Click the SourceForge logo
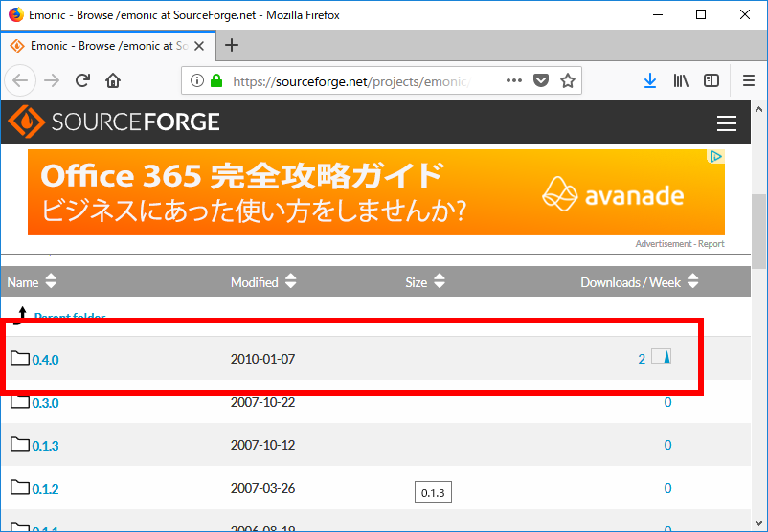This screenshot has width=768, height=532. tap(114, 122)
